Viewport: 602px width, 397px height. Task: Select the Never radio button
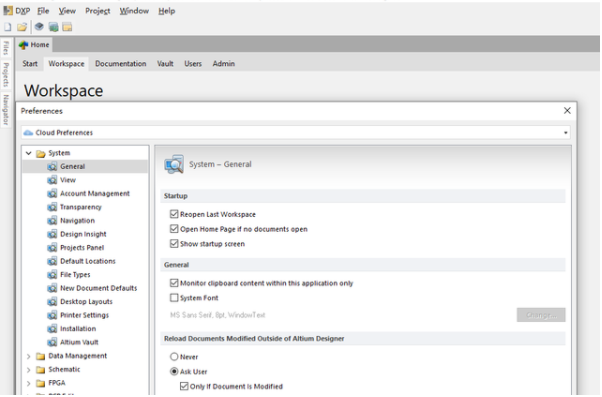pos(174,357)
